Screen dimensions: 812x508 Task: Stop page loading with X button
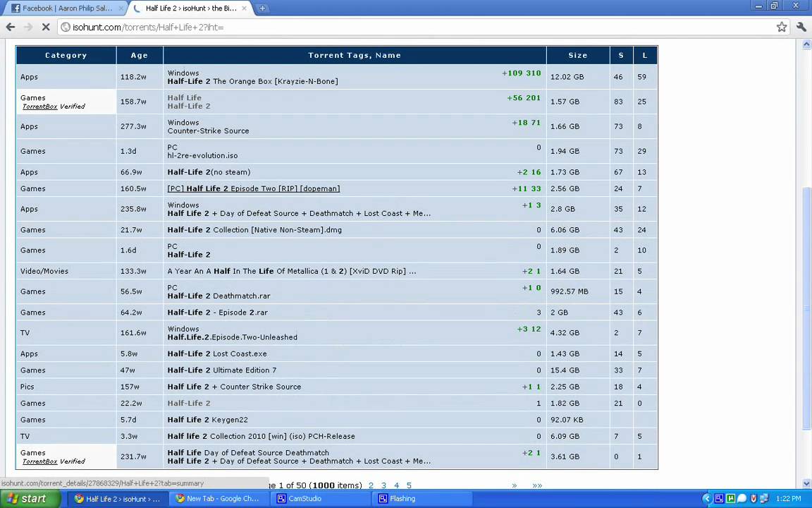coord(46,27)
